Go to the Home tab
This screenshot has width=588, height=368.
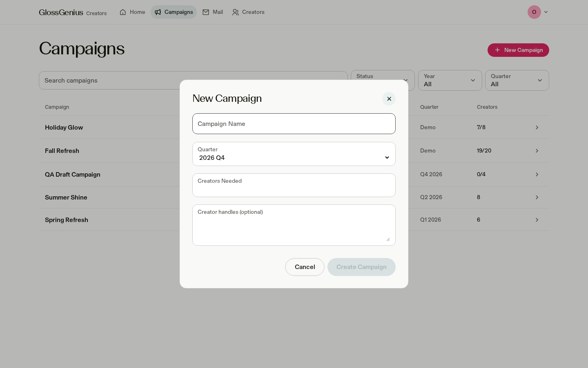[132, 12]
